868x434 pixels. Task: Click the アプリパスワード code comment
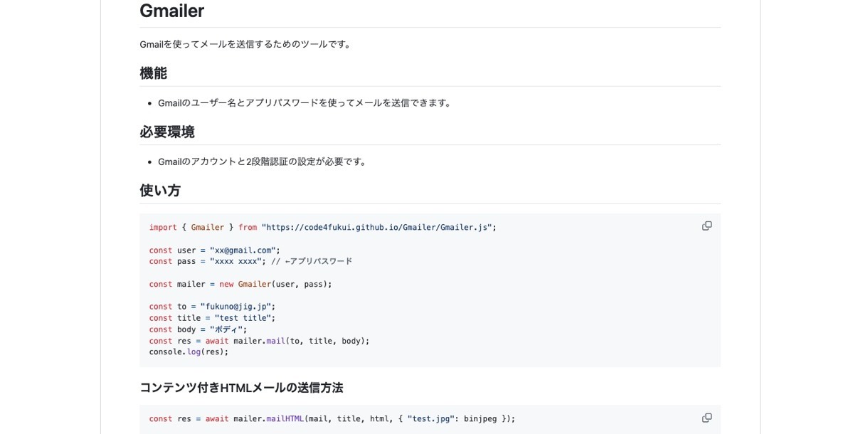312,262
